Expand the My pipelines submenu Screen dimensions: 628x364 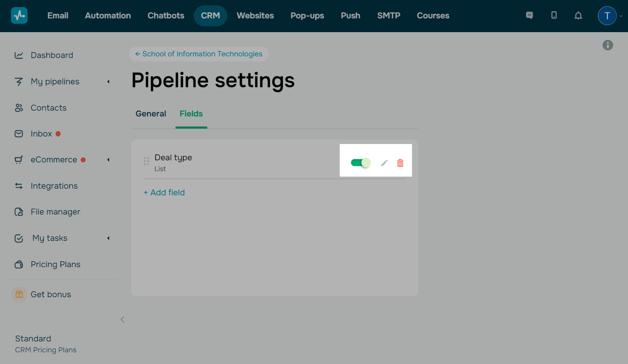click(108, 82)
